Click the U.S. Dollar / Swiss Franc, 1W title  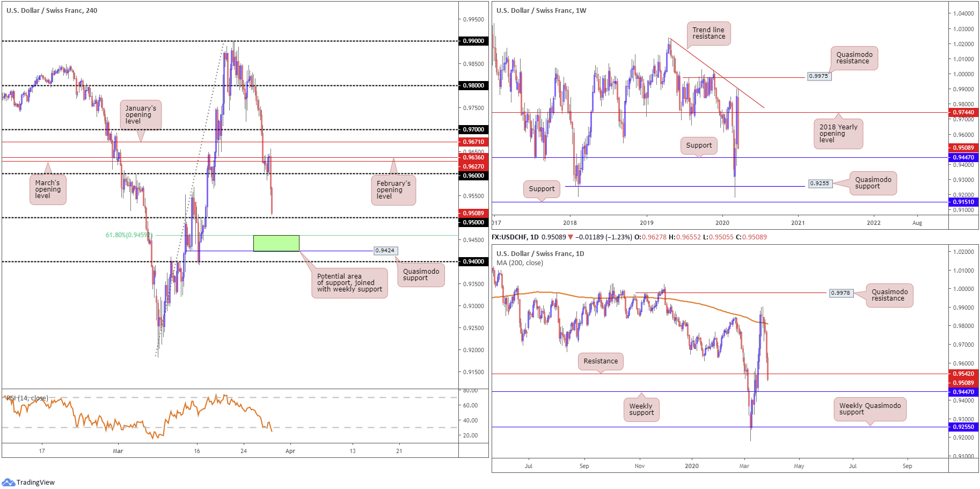tap(541, 10)
